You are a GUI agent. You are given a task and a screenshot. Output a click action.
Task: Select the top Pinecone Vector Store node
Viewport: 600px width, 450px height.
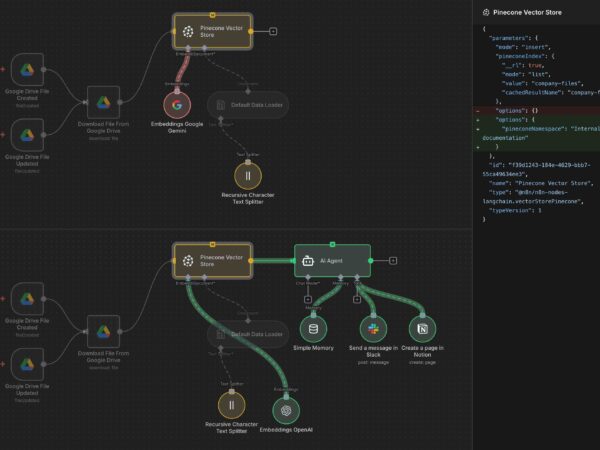212,31
